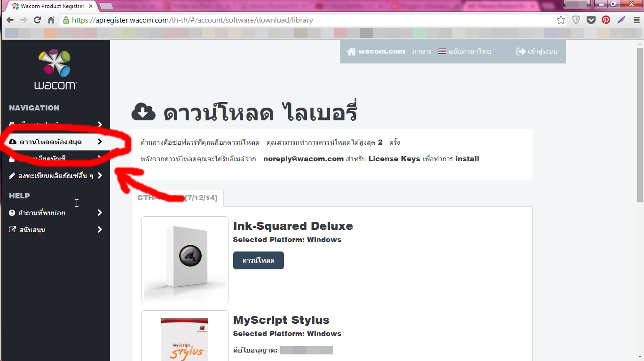The height and width of the screenshot is (361, 644).
Task: Click chevron next to ลงทะเบียนผลิตภัณฑ์อื่น ๆ
Action: click(100, 176)
